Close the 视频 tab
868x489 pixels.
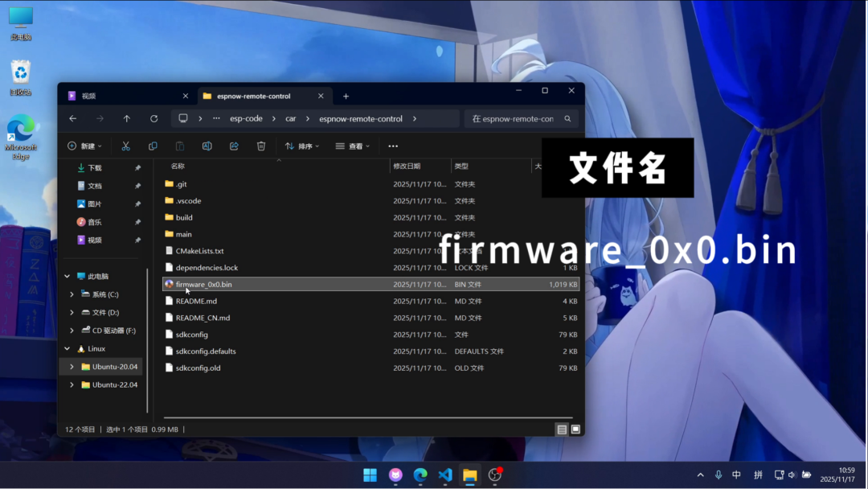pyautogui.click(x=186, y=96)
